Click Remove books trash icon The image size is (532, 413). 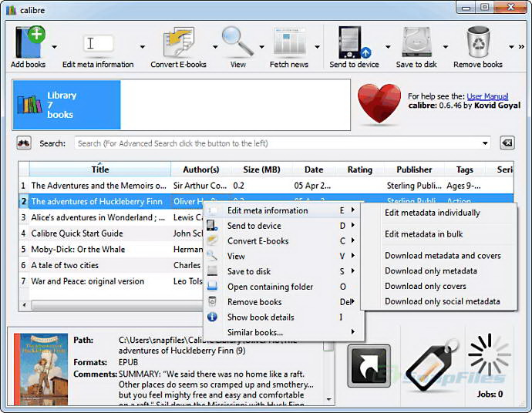coord(477,42)
